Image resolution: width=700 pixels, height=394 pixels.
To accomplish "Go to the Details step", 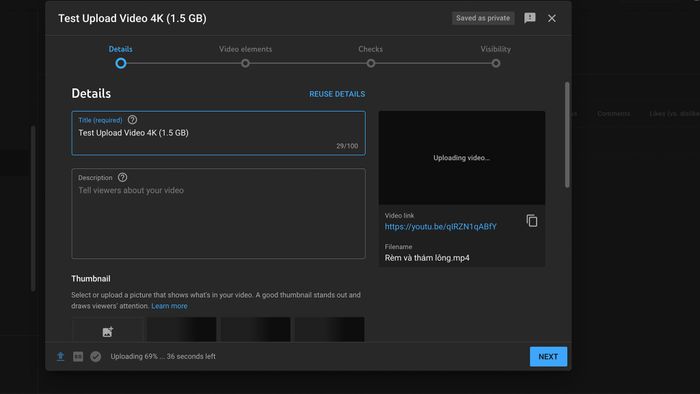I will (121, 56).
